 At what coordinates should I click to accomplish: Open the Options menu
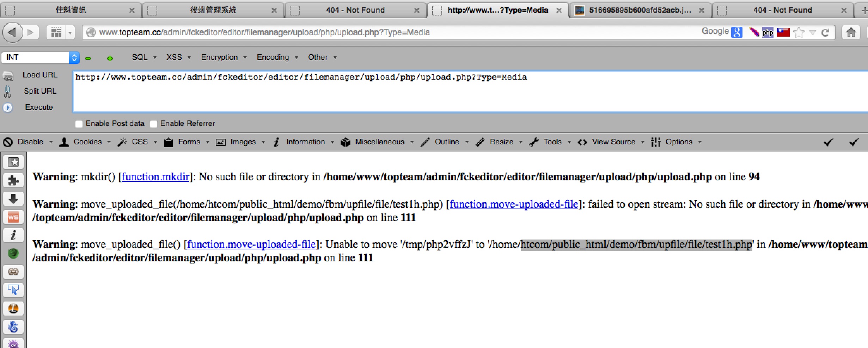pyautogui.click(x=676, y=142)
